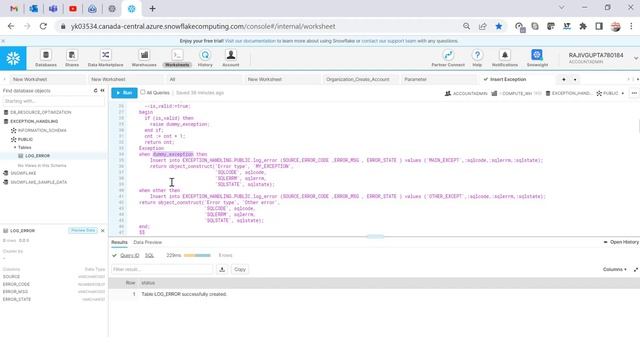
Task: Switch to the Parameter worksheet tab
Action: tap(416, 79)
